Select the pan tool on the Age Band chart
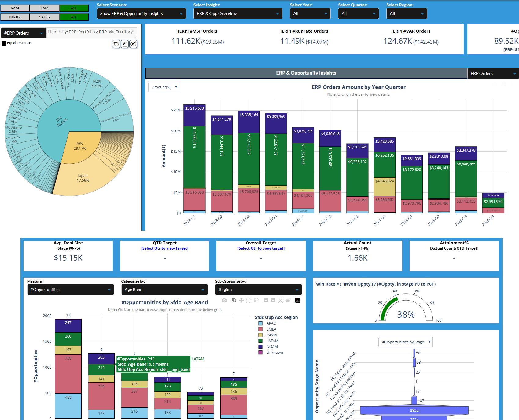 coord(241,300)
